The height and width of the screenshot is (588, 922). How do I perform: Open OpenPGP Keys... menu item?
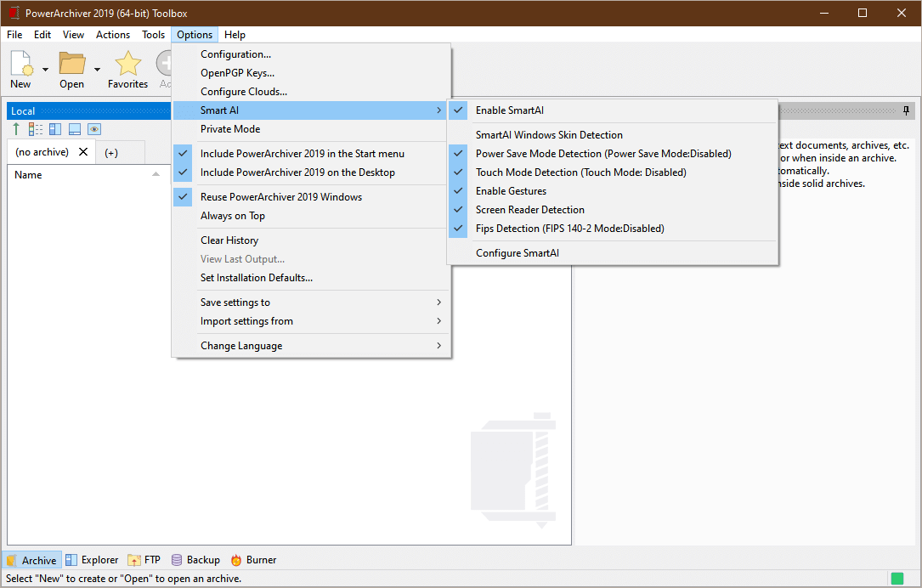[x=310, y=73]
